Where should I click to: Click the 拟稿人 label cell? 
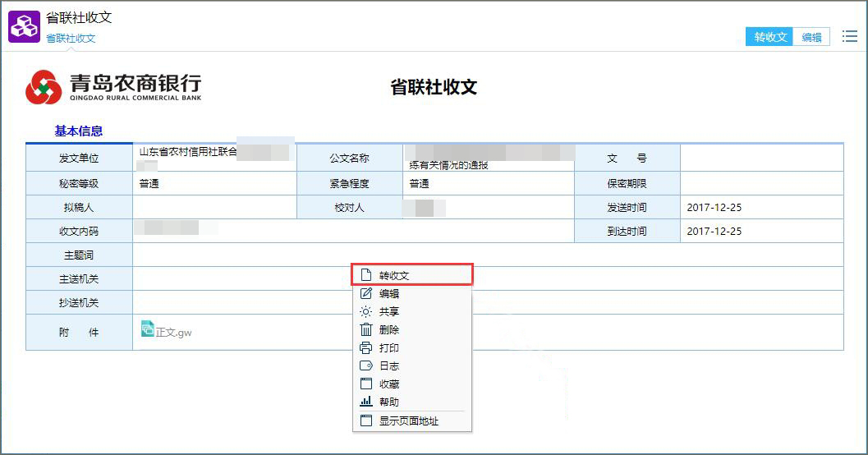79,208
